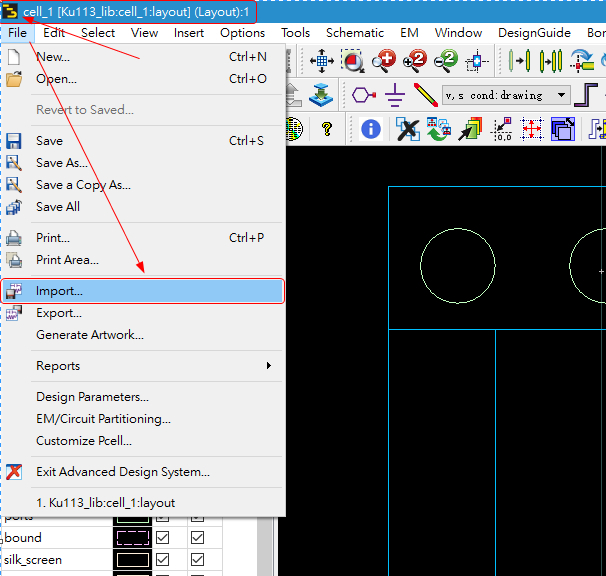Choose Export... from File menu
Image resolution: width=606 pixels, height=576 pixels.
143,313
